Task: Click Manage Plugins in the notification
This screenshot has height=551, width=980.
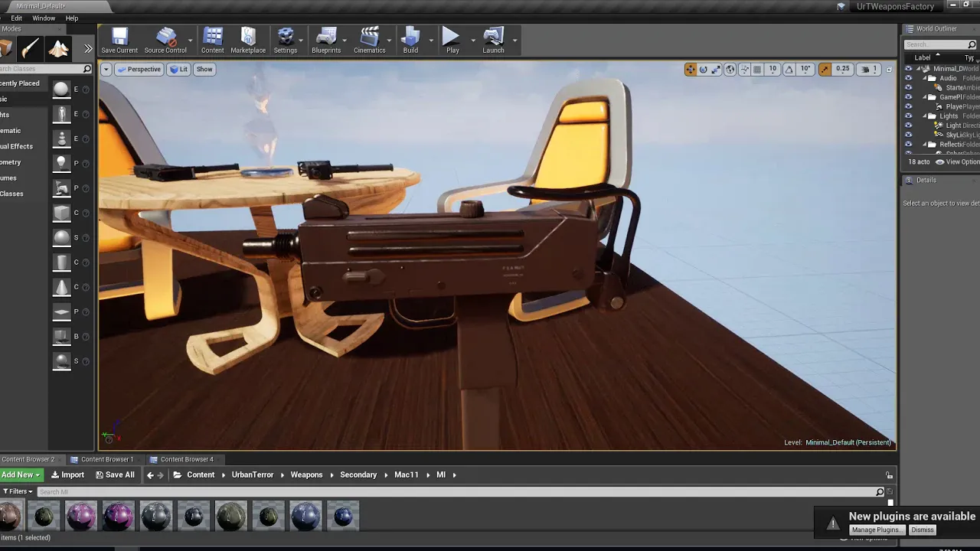Action: point(876,530)
